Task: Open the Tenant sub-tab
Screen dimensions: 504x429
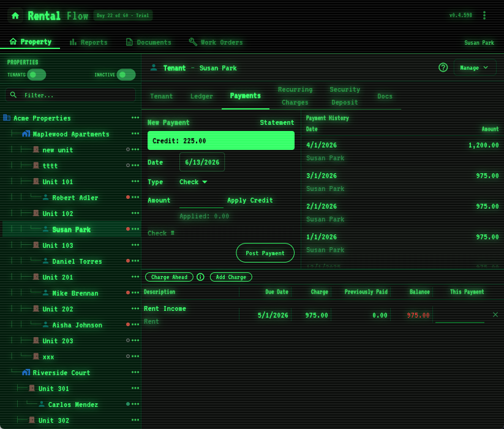Action: [x=161, y=96]
